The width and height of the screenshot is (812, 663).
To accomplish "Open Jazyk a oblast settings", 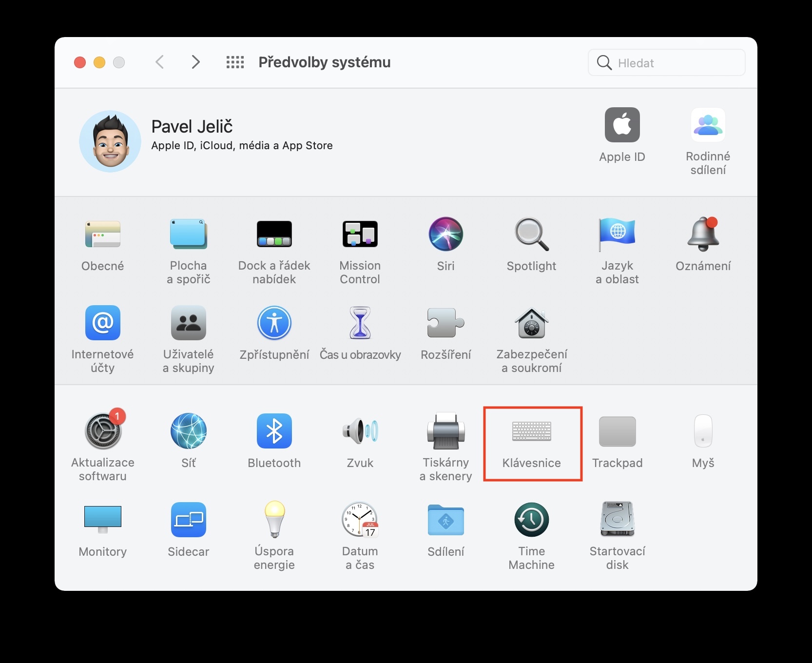I will click(x=618, y=252).
